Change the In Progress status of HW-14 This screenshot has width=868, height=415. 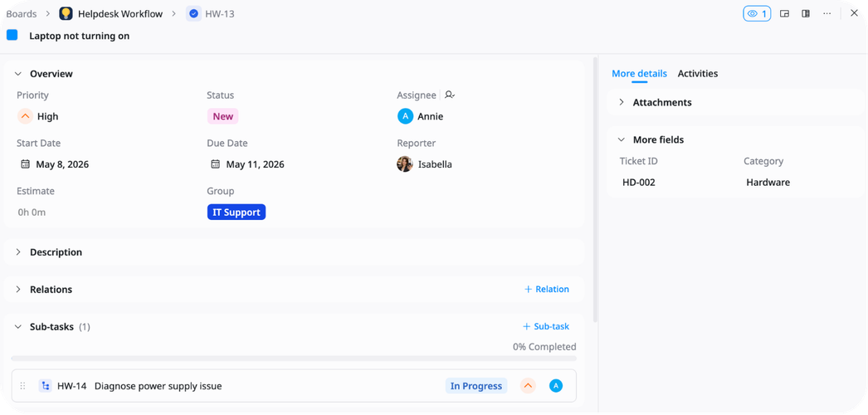click(476, 386)
